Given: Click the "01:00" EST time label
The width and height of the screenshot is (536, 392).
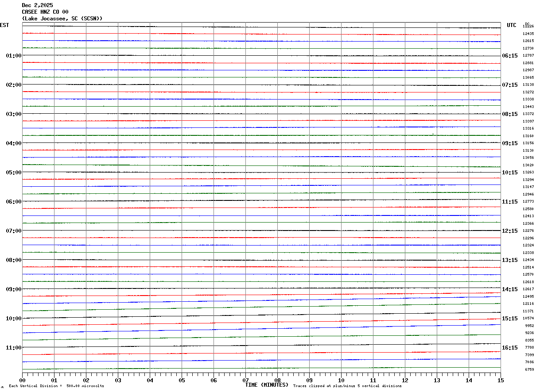Looking at the screenshot, I should coord(14,56).
